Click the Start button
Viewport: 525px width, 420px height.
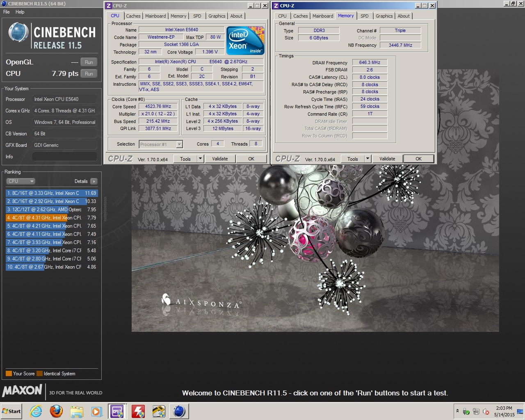11,411
